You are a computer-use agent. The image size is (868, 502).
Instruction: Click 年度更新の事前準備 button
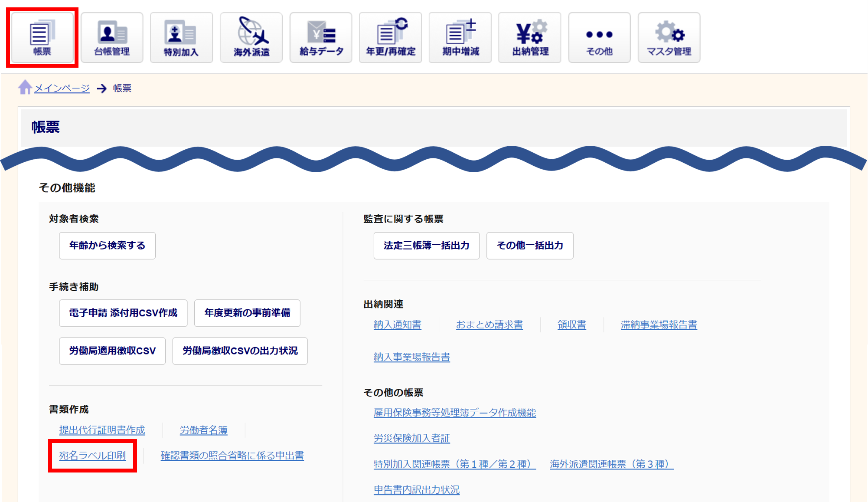[x=247, y=313]
